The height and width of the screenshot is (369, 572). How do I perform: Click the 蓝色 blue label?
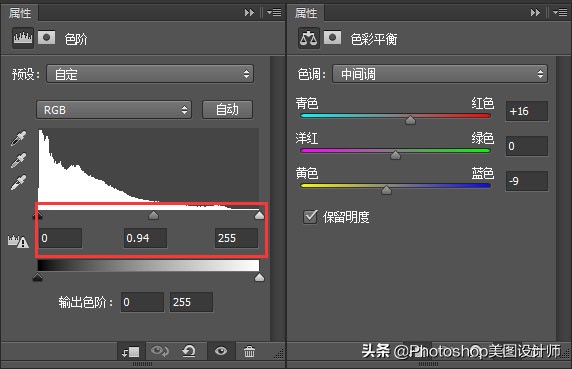click(x=482, y=173)
